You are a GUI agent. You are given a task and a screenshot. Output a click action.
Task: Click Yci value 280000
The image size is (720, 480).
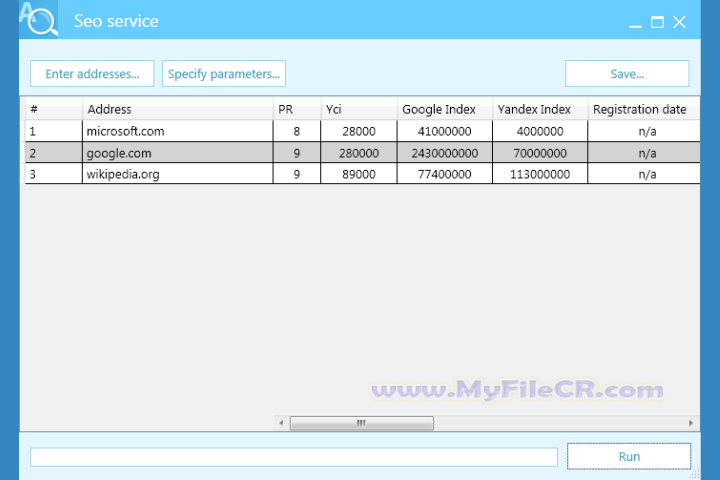pyautogui.click(x=359, y=152)
